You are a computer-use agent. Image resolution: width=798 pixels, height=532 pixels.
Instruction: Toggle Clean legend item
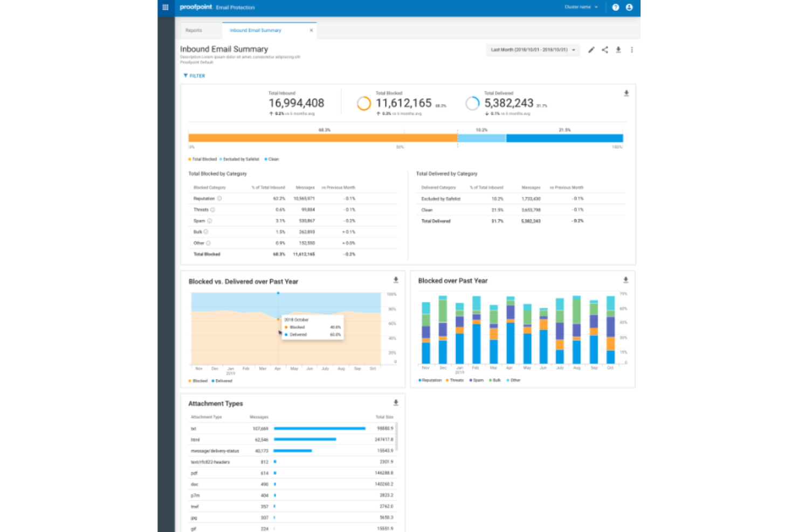[x=272, y=159]
